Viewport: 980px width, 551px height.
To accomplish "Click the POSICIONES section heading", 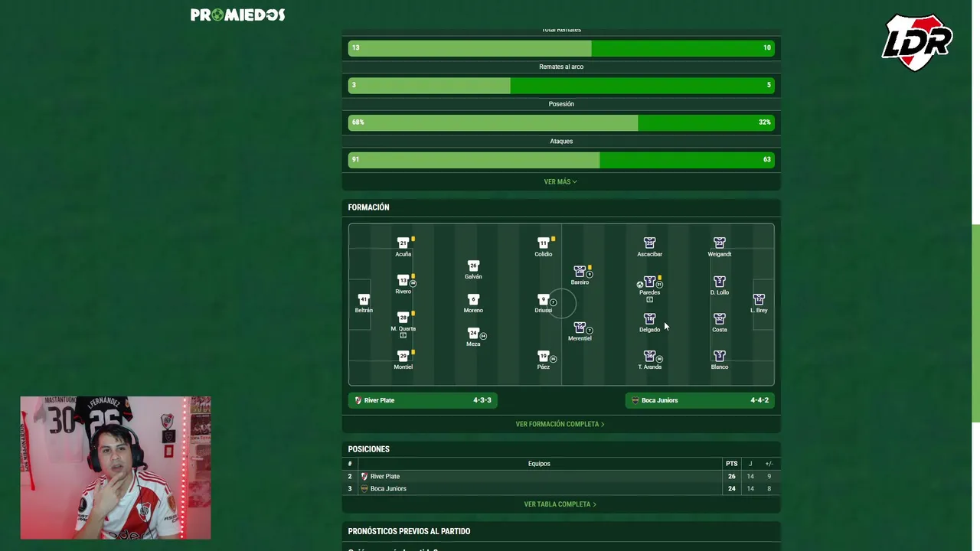I will pyautogui.click(x=368, y=449).
